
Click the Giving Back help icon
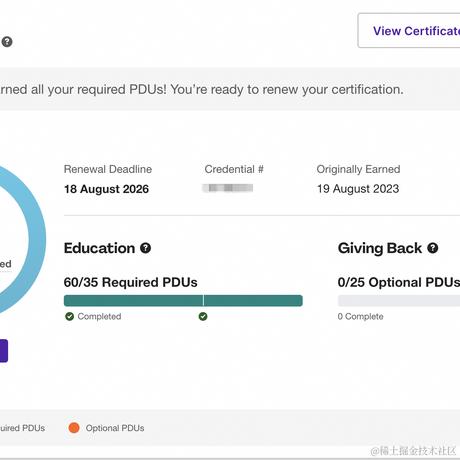433,248
